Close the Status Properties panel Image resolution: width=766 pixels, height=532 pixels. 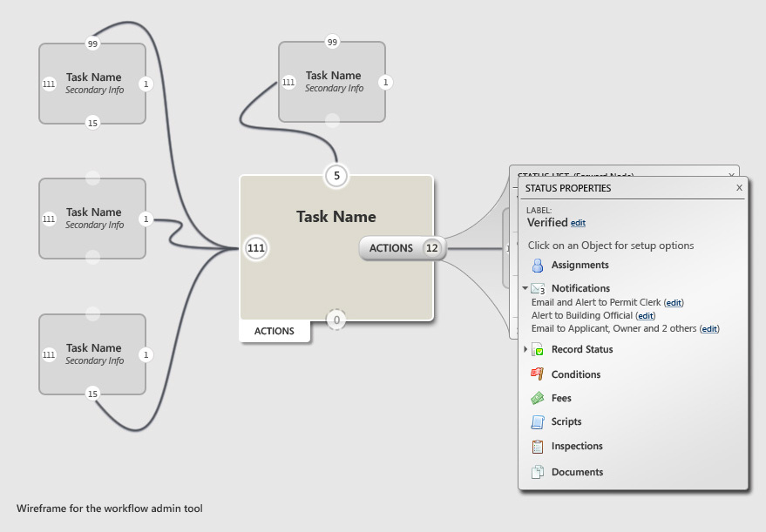[739, 188]
